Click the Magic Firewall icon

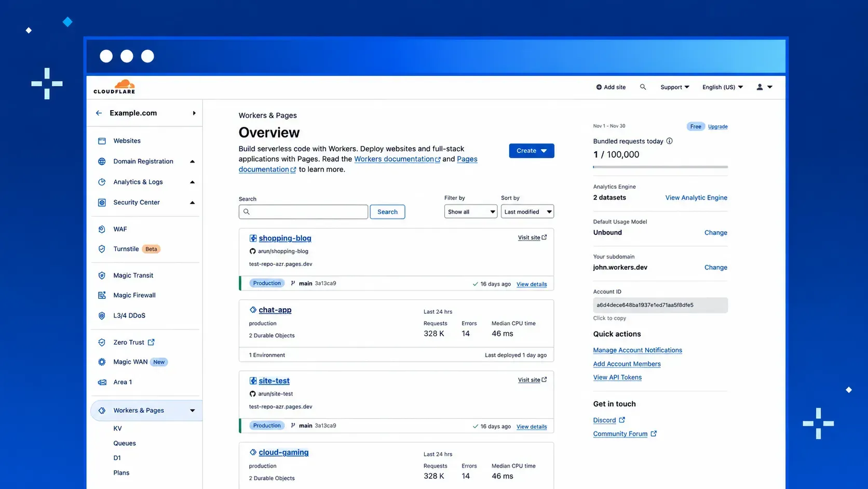click(x=102, y=295)
